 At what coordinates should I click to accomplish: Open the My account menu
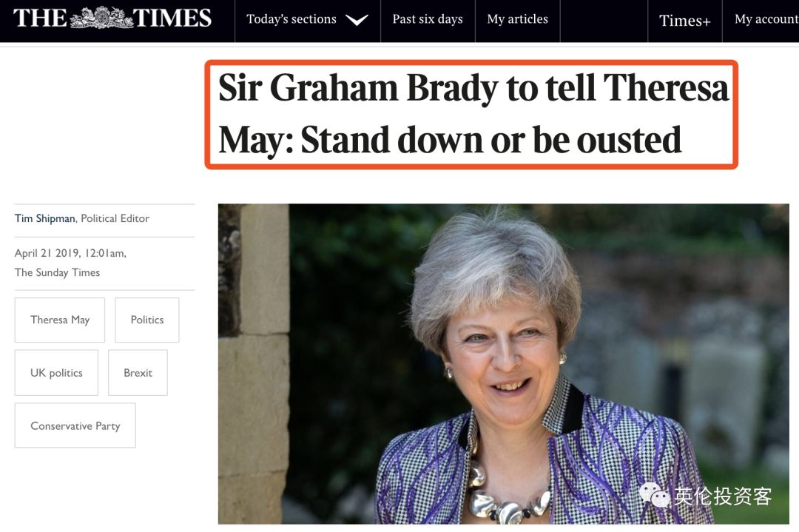point(766,19)
